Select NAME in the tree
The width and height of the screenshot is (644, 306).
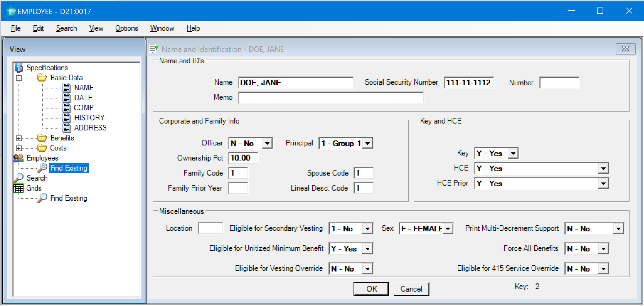click(84, 87)
